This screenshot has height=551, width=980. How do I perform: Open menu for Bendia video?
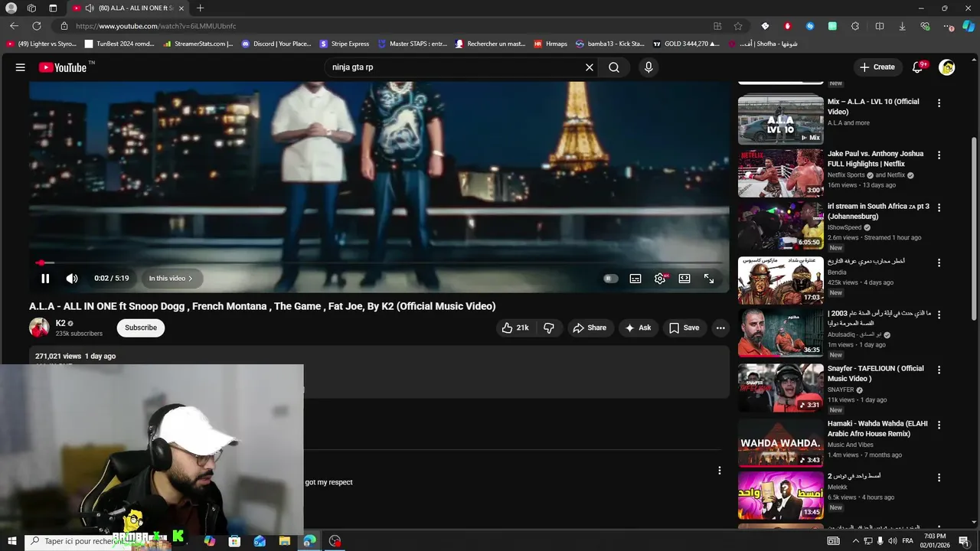(939, 261)
